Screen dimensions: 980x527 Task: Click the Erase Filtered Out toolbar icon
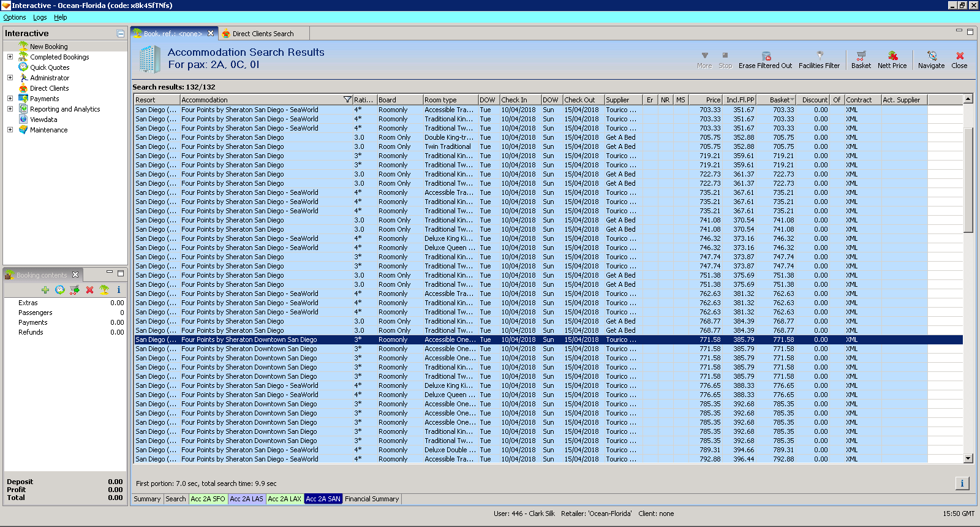766,56
